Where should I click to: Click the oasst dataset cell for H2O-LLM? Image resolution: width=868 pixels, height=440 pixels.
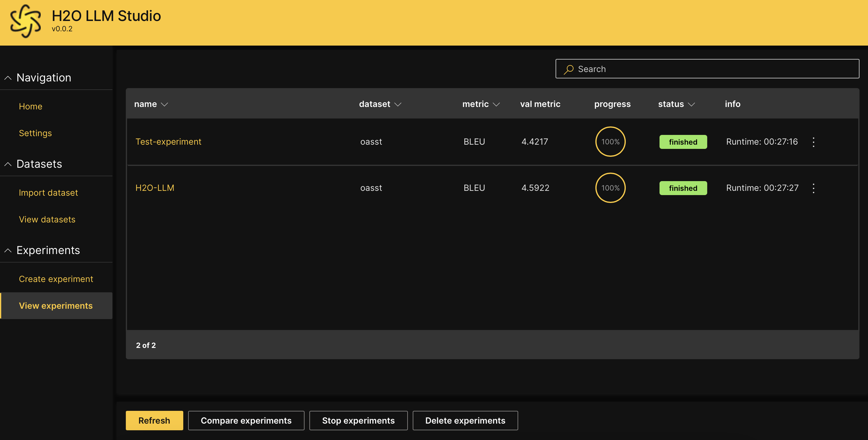pyautogui.click(x=371, y=188)
